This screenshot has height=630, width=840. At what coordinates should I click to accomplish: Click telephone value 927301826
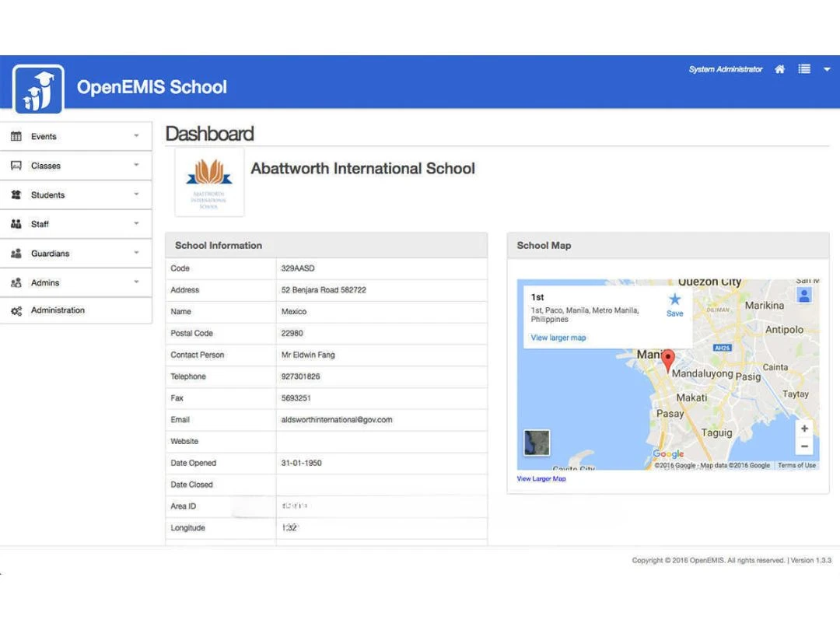pyautogui.click(x=300, y=376)
